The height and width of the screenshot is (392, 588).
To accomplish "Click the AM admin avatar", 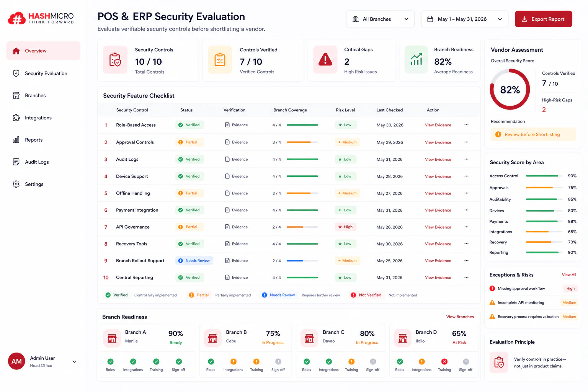I will [x=16, y=361].
